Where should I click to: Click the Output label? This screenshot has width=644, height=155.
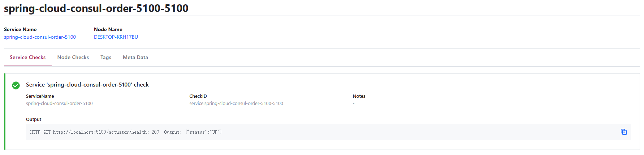[x=34, y=119]
